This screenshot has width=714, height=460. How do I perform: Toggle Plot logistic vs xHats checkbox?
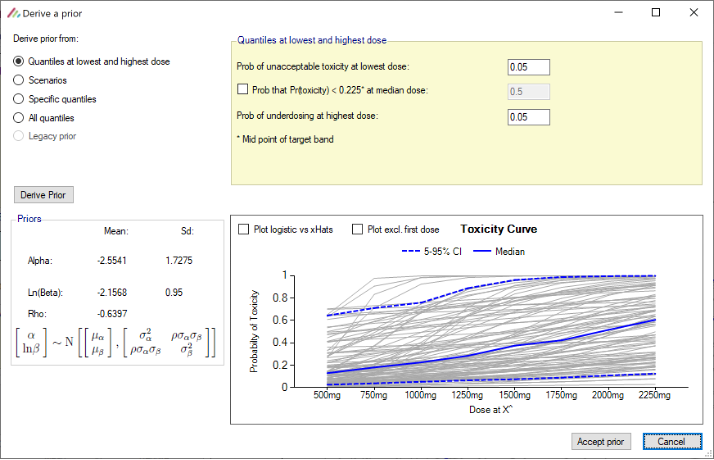coord(244,229)
